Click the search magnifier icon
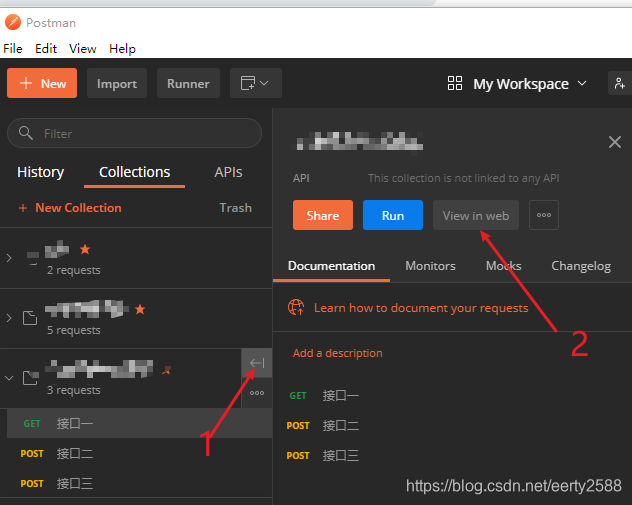The height and width of the screenshot is (505, 632). click(x=25, y=133)
